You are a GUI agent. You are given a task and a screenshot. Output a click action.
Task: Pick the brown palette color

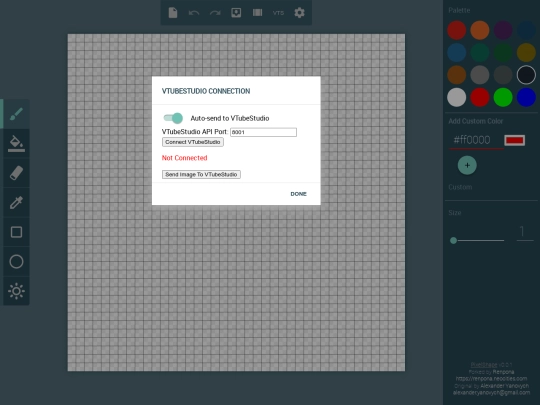[x=457, y=75]
